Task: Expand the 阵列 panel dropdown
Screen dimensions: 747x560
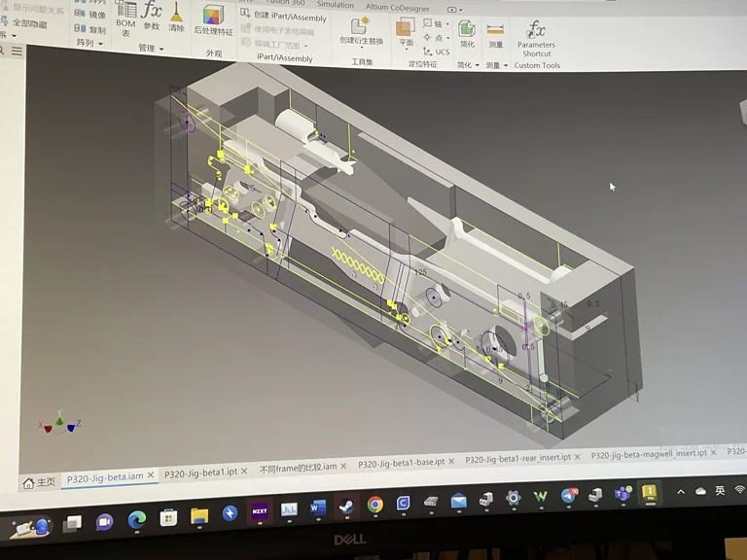Action: 100,44
